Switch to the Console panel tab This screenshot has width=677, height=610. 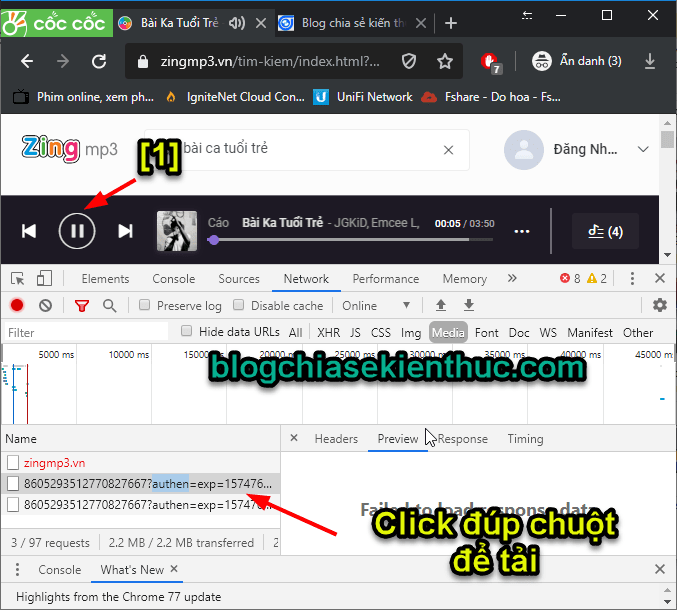point(174,279)
